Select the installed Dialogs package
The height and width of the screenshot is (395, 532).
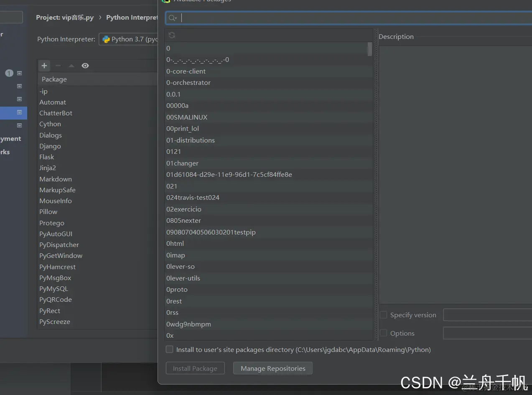(98, 135)
